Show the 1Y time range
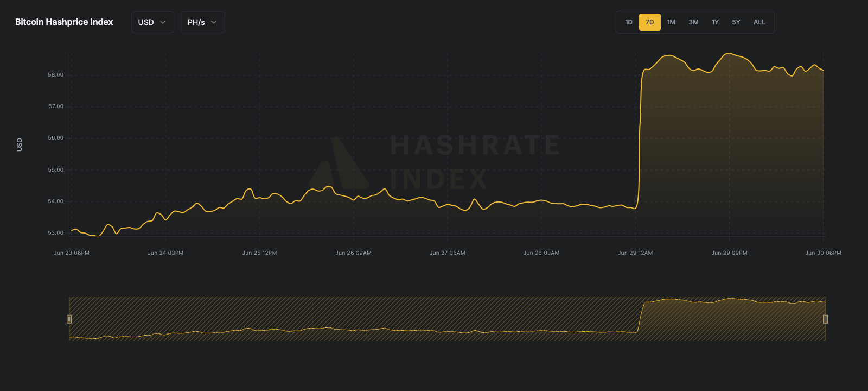 715,22
